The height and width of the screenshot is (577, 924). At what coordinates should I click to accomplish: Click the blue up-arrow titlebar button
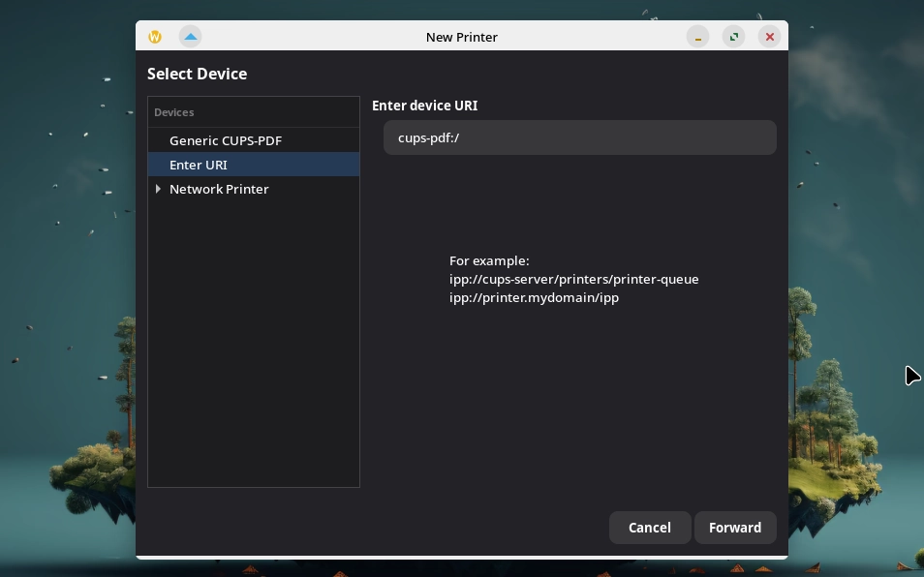[x=191, y=37]
